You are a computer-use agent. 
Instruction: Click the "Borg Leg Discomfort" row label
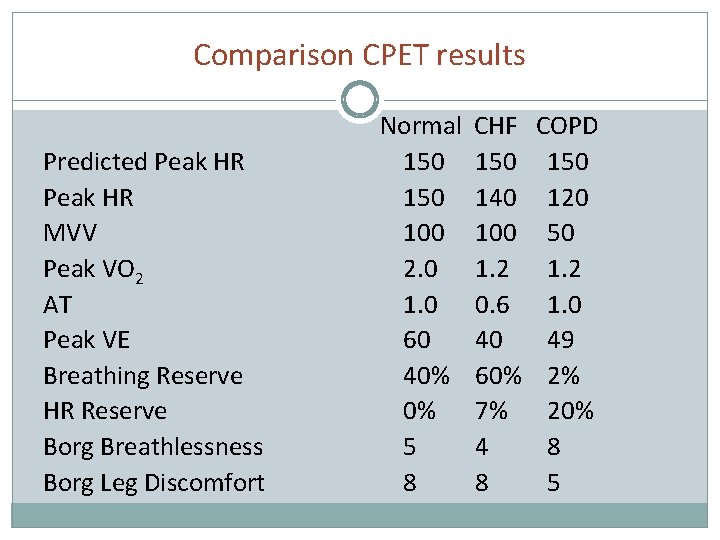coord(154,483)
